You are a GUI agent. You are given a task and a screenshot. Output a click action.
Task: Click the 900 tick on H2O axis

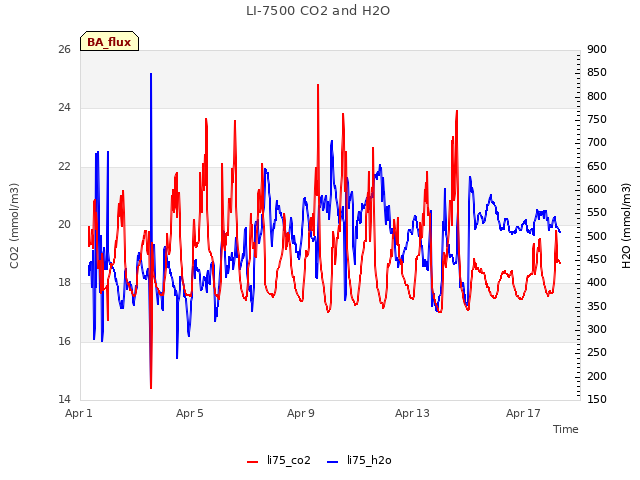597,49
